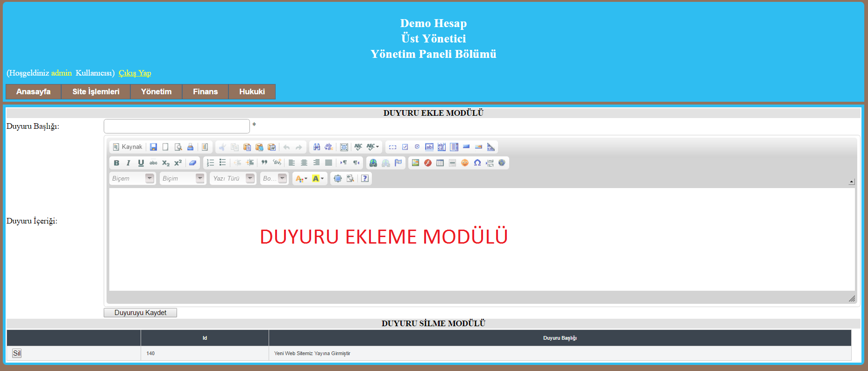Open the Site İşlemleri menu
This screenshot has height=371, width=868.
(x=96, y=91)
